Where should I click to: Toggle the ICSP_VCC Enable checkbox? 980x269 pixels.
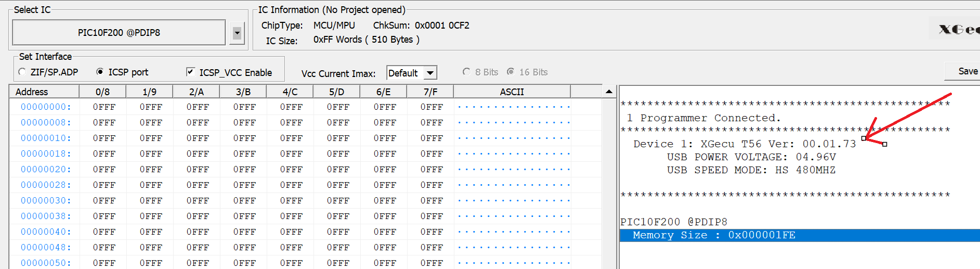[191, 72]
